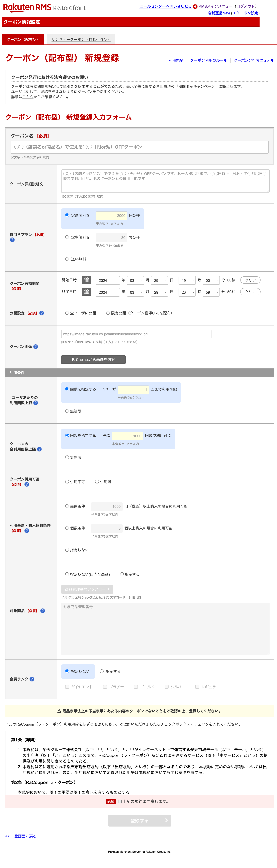Image resolution: width=277 pixels, height=868 pixels.
Task: Click the >クーポン設定 breadcrumb link
Action: (x=245, y=13)
